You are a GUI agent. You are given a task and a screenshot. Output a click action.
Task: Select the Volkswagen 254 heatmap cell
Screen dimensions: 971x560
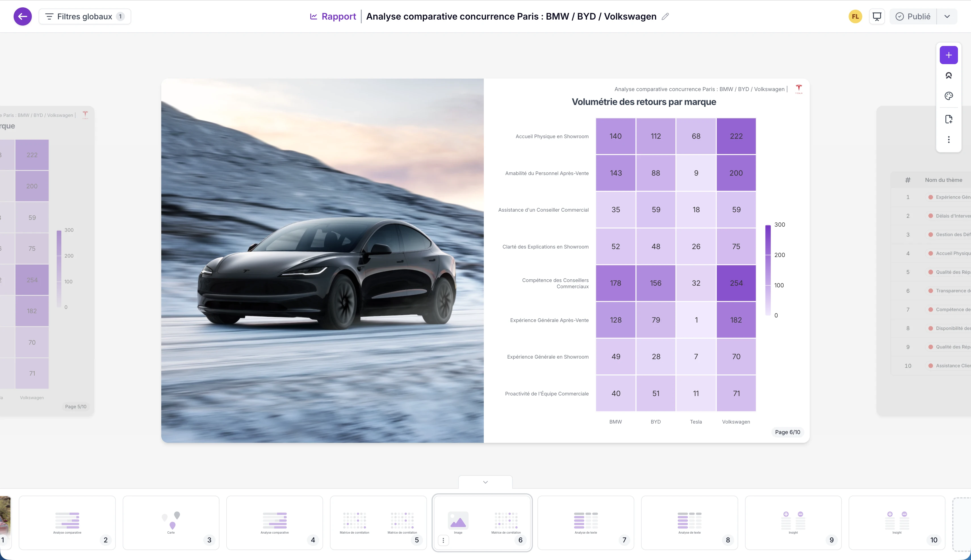[x=736, y=283]
